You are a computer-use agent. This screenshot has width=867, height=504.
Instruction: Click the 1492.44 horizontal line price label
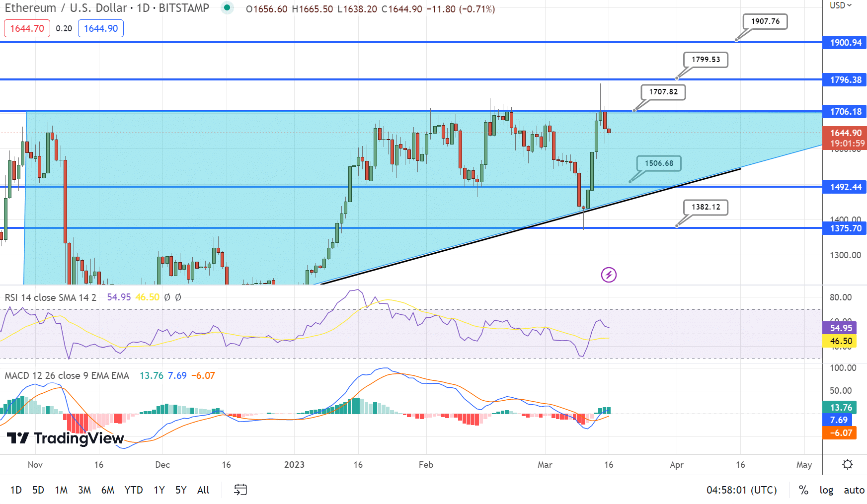(845, 187)
